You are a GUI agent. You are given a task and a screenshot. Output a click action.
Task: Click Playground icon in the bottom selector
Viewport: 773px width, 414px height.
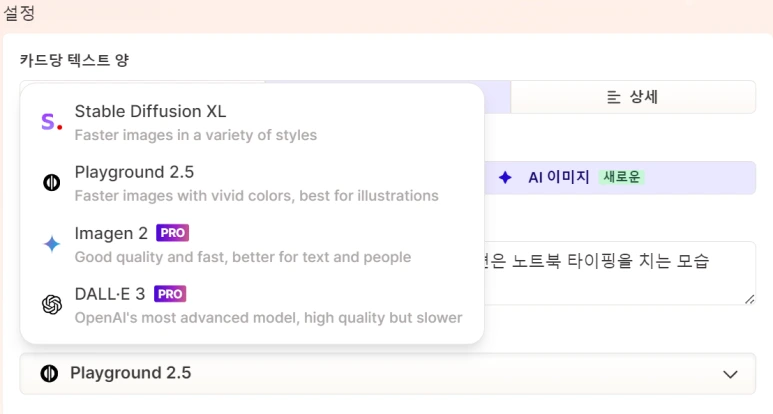pos(49,373)
